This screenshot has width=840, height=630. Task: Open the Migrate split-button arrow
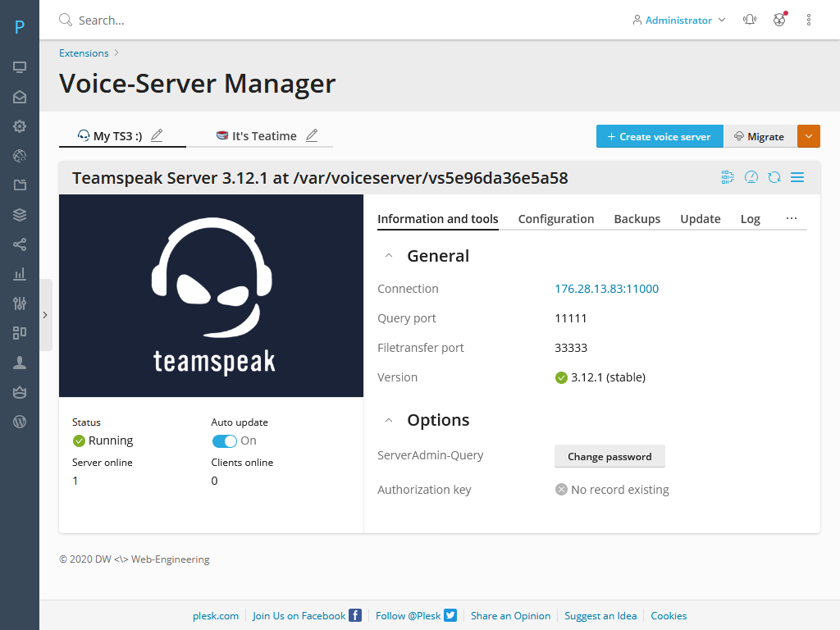[x=809, y=135]
